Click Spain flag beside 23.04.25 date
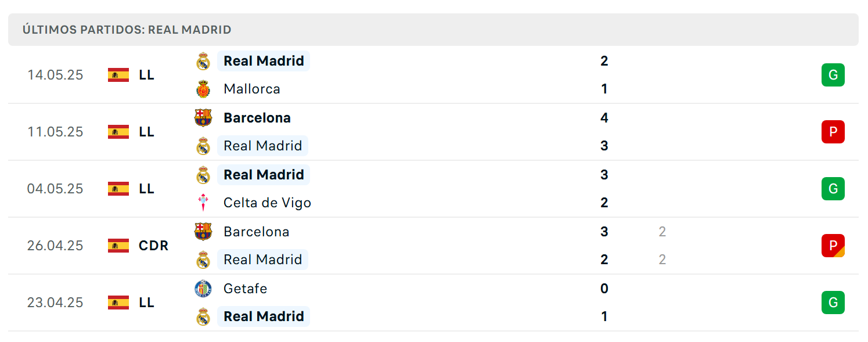Image resolution: width=868 pixels, height=342 pixels. pos(118,303)
